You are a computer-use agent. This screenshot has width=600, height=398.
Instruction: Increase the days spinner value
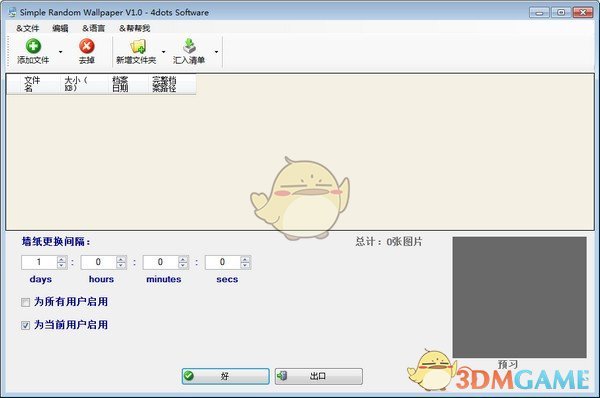pos(61,259)
